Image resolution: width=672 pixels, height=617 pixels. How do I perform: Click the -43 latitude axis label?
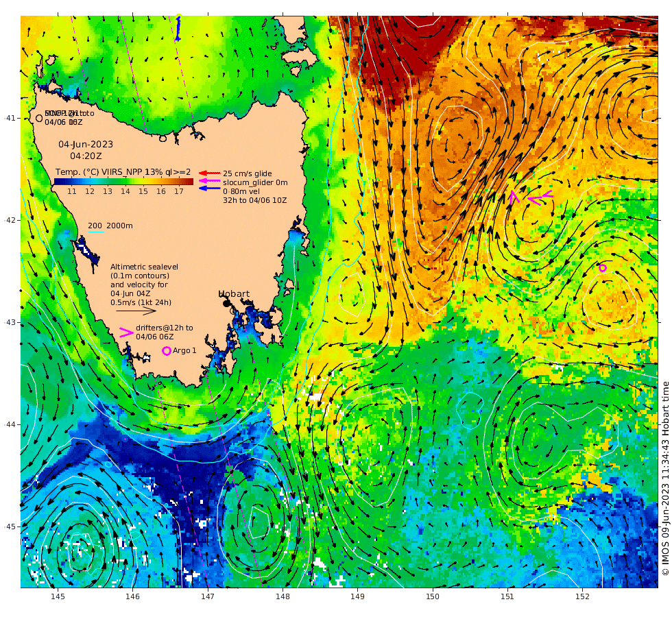pyautogui.click(x=10, y=322)
